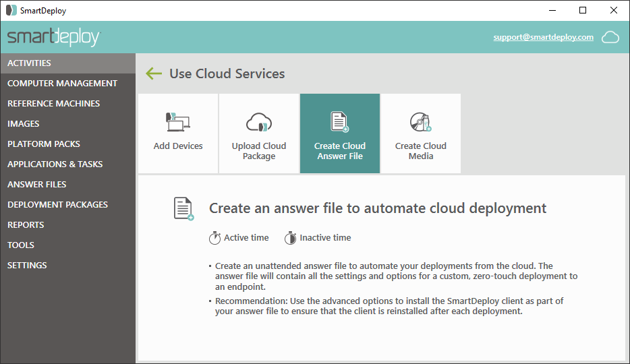Choose the Create Cloud Answer File tile
Viewport: 630px width, 364px height.
click(340, 133)
